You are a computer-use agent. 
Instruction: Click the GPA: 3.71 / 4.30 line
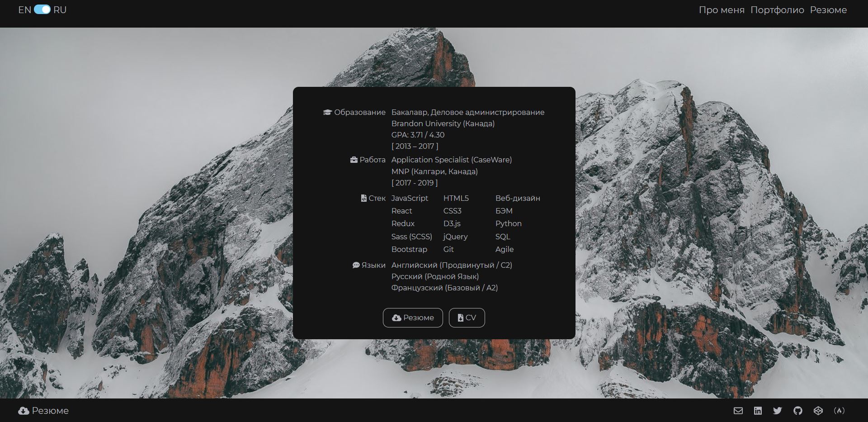click(418, 135)
